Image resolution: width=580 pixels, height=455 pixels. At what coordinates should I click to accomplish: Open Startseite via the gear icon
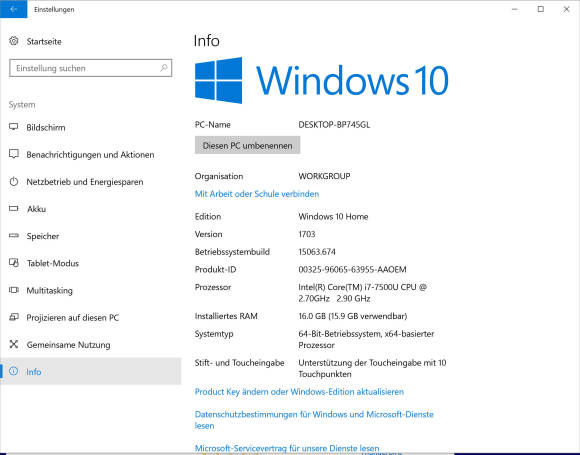coord(14,41)
